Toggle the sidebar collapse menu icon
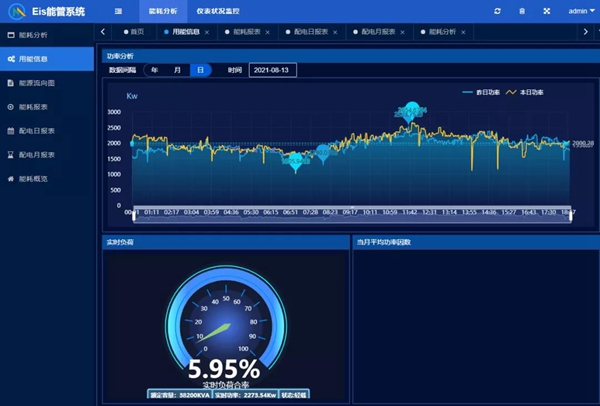This screenshot has height=406, width=600. click(118, 11)
